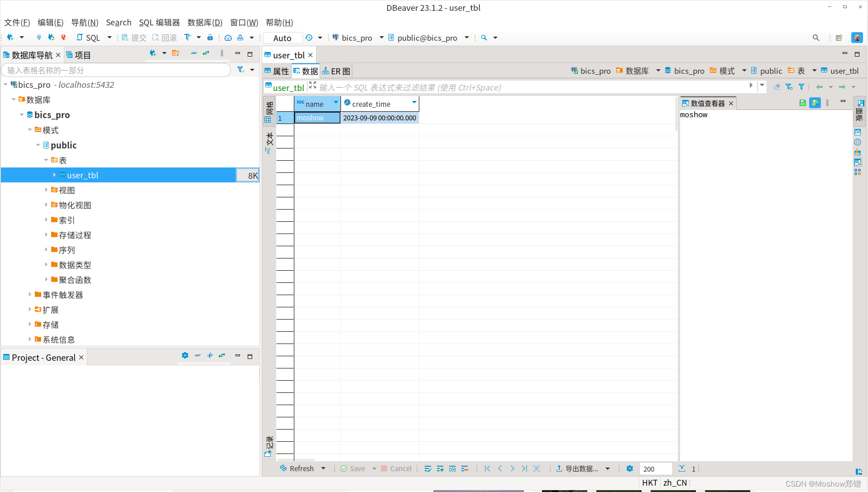Click the 数据库 breadcrumb item
The width and height of the screenshot is (868, 492).
pyautogui.click(x=633, y=71)
